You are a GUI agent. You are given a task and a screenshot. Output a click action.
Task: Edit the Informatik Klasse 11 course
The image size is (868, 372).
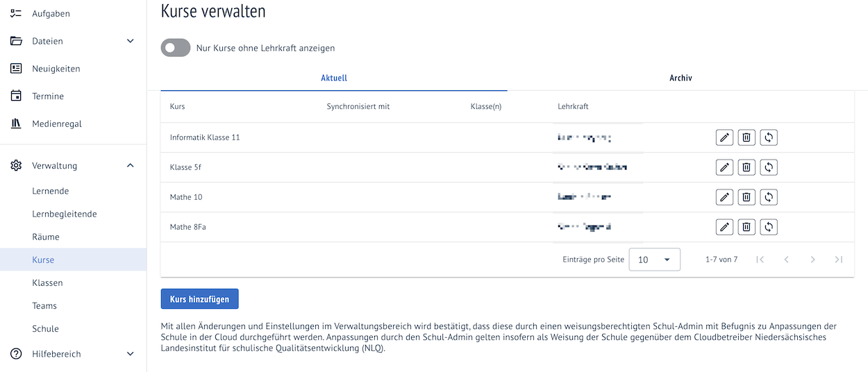point(724,137)
